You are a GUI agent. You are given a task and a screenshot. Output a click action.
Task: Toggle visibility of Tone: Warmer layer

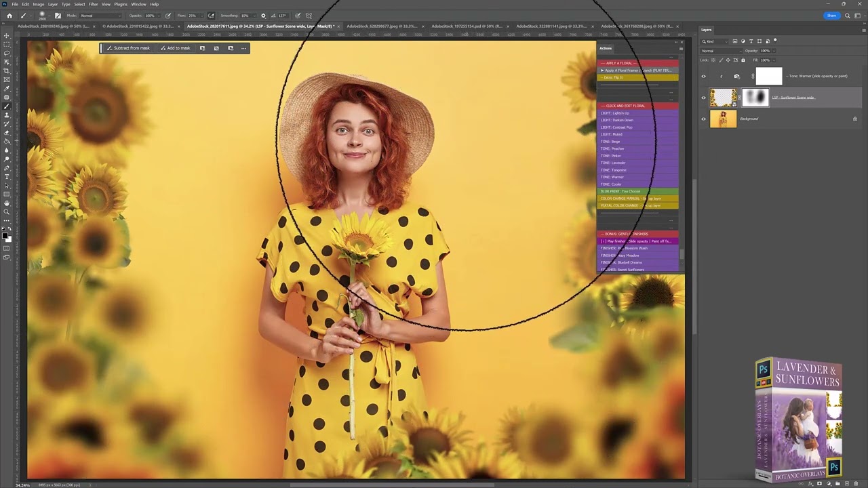703,76
